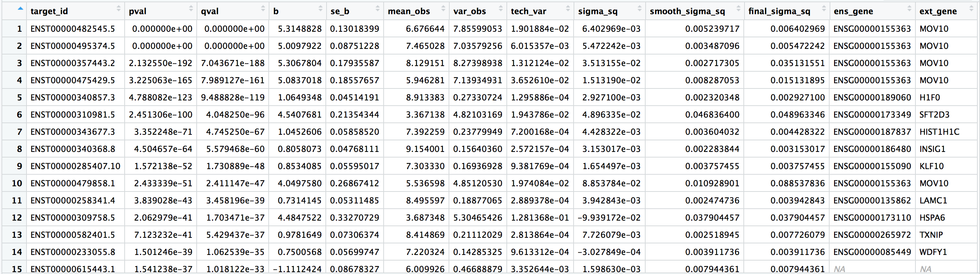Click sigma_sq value -9.939172e-02
980x274 pixels.
point(609,217)
